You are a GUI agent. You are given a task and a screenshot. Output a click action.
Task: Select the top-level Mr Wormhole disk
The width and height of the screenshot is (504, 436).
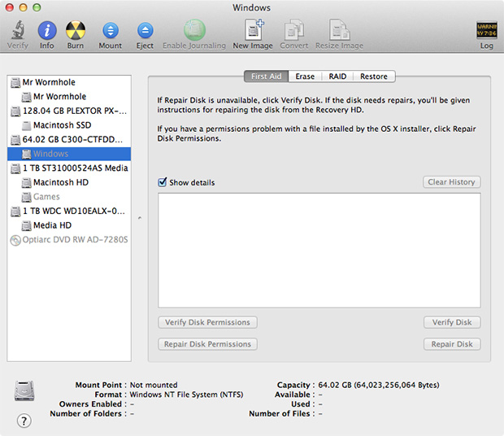pos(69,82)
